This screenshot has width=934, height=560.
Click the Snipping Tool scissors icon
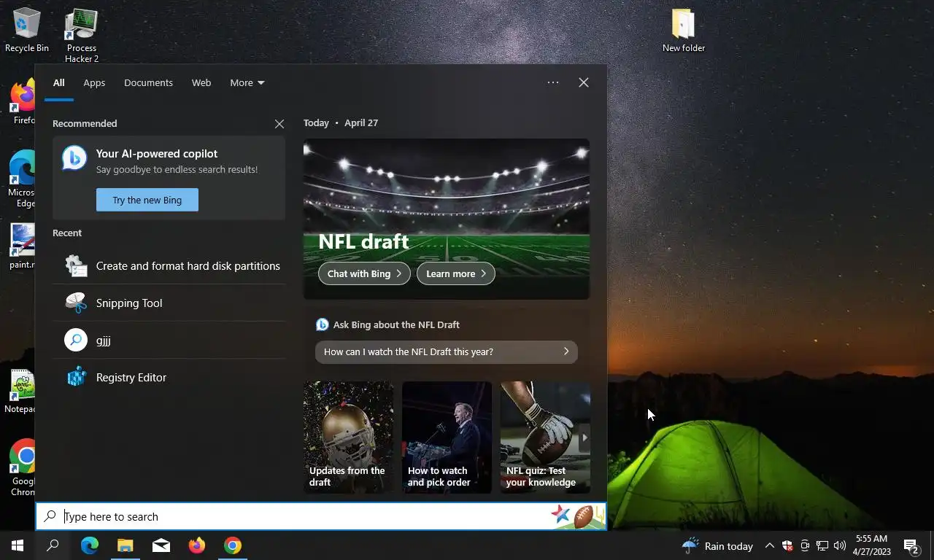[x=76, y=303]
